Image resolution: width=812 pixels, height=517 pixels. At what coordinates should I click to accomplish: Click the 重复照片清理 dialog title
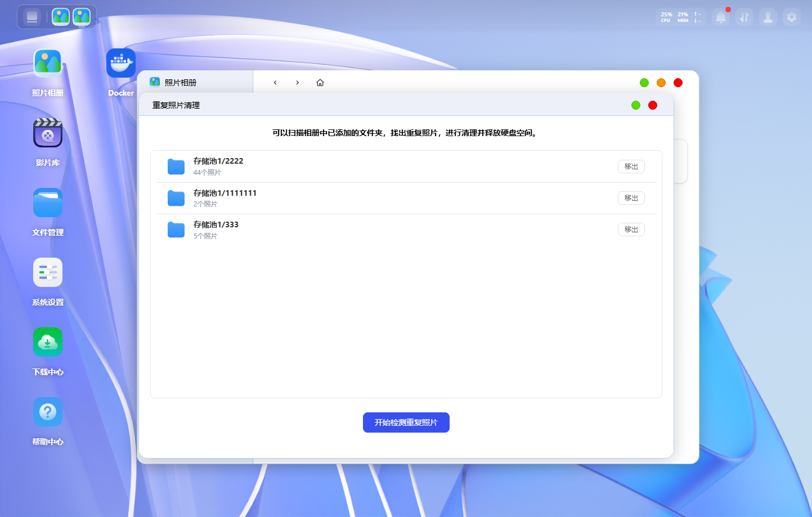(x=176, y=105)
